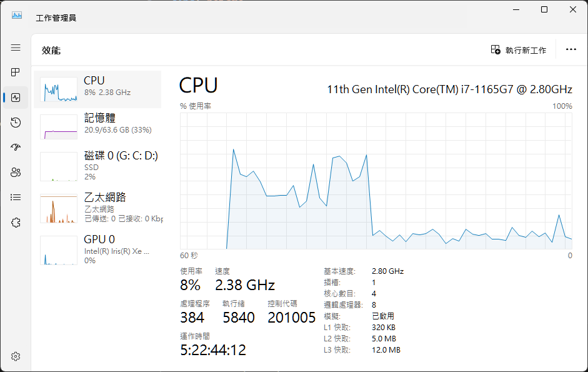The height and width of the screenshot is (372, 588).
Task: Open the Users page icon
Action: click(16, 173)
